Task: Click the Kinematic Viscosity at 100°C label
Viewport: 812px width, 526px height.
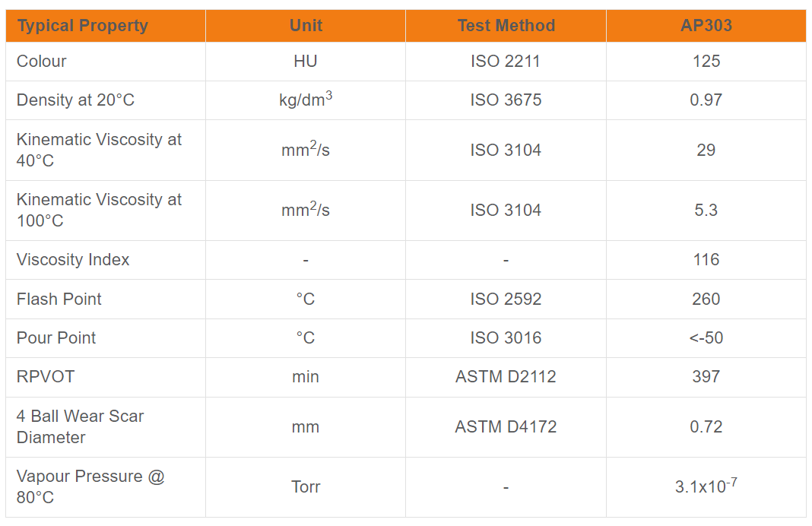Action: click(99, 210)
